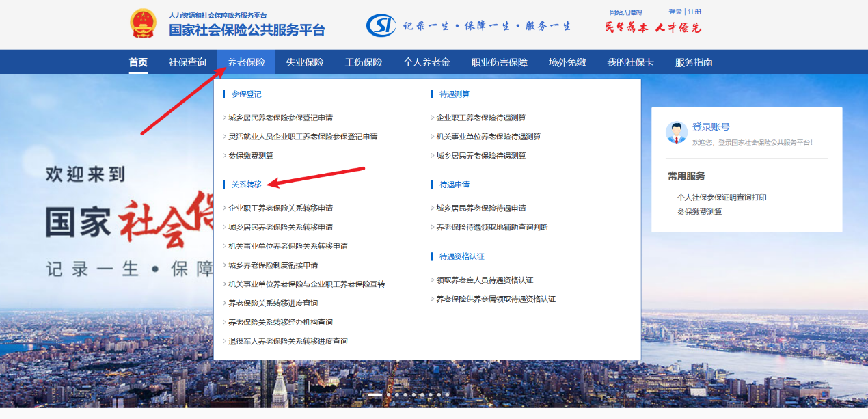Open the 工伤保险 menu item
This screenshot has height=419, width=868.
364,62
